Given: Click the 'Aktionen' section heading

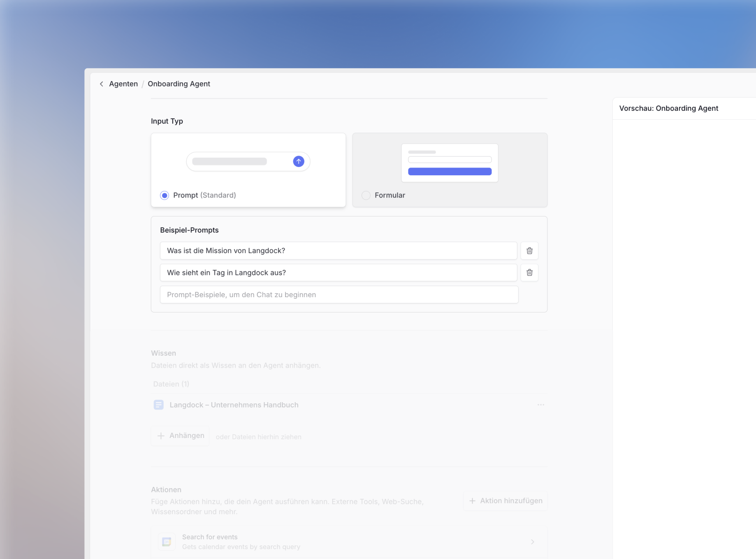Looking at the screenshot, I should (x=166, y=489).
